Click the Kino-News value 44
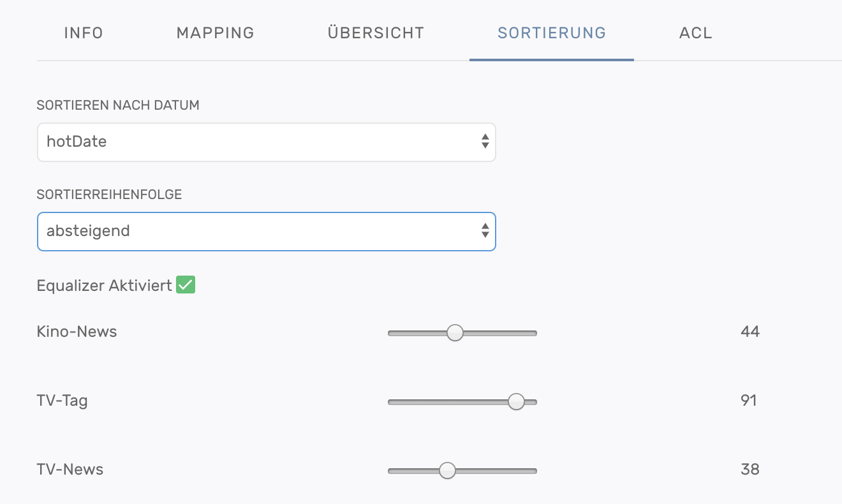 click(x=750, y=332)
